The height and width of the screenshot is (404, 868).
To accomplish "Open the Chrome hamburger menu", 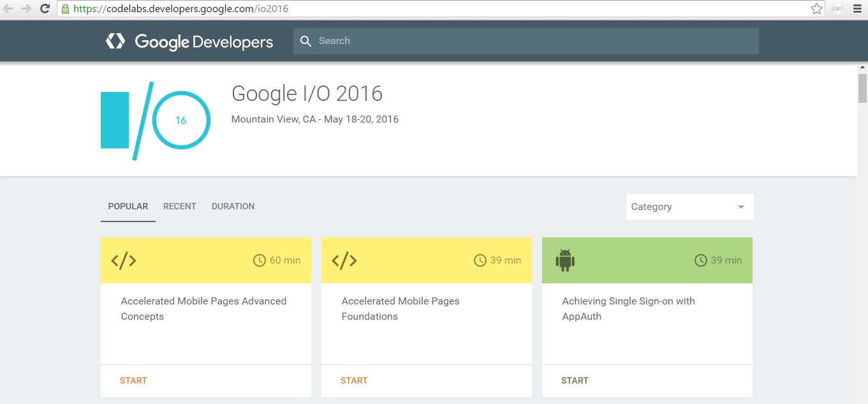I will tap(857, 9).
